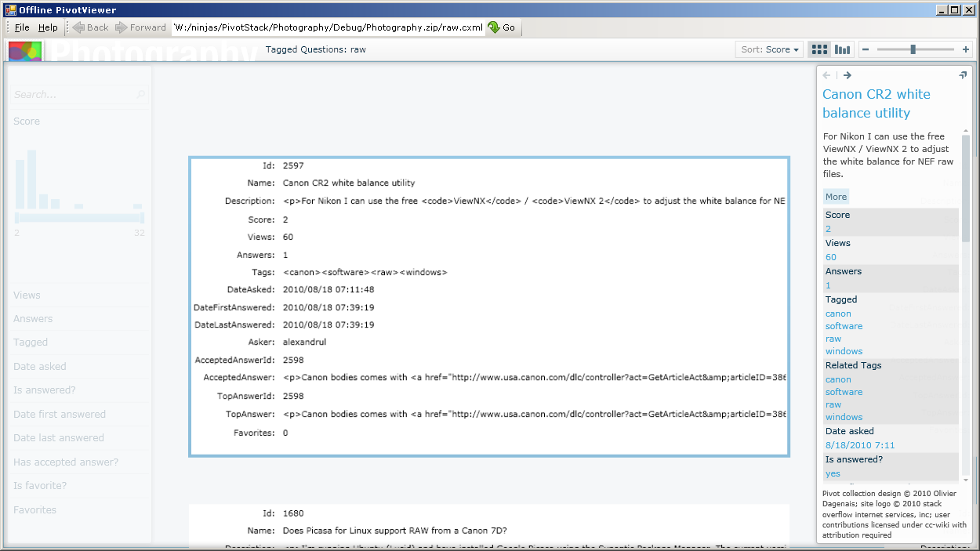Expand the Date last answered filter

tap(59, 438)
